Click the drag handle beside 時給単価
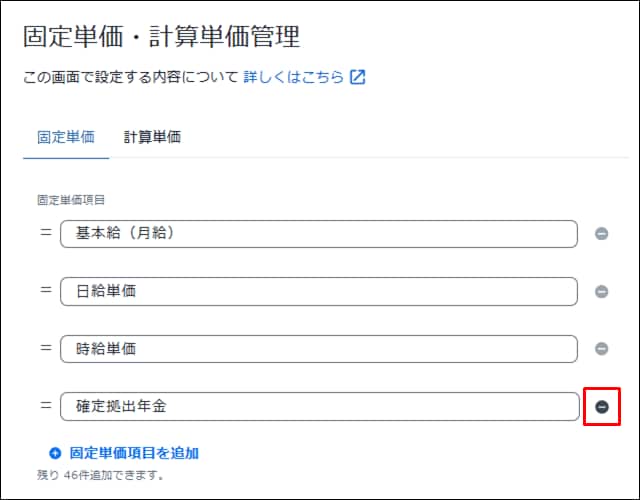The height and width of the screenshot is (500, 640). click(46, 348)
